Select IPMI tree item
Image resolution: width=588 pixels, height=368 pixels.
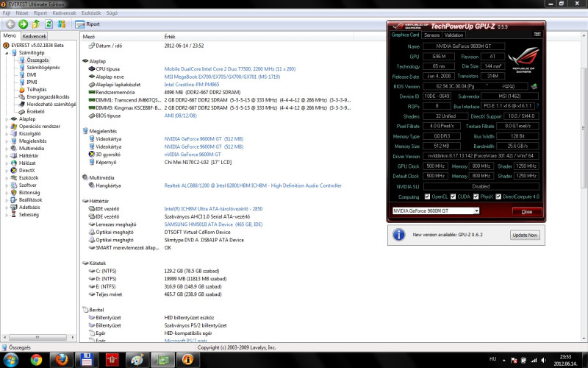(32, 82)
